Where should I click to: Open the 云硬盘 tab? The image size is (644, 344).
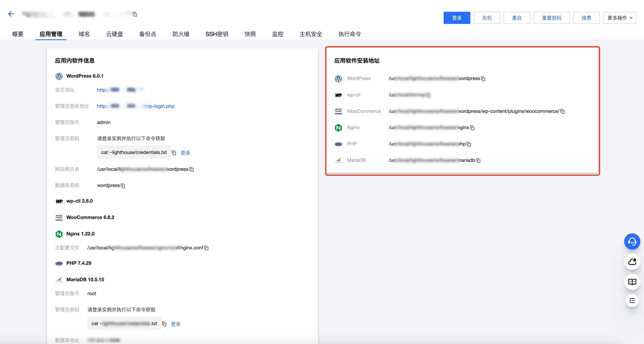(115, 34)
